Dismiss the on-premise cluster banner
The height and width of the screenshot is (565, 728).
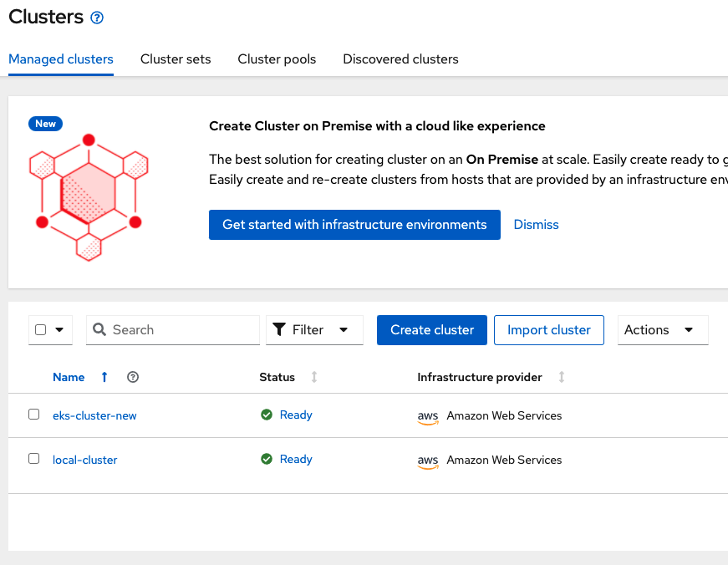pos(536,224)
